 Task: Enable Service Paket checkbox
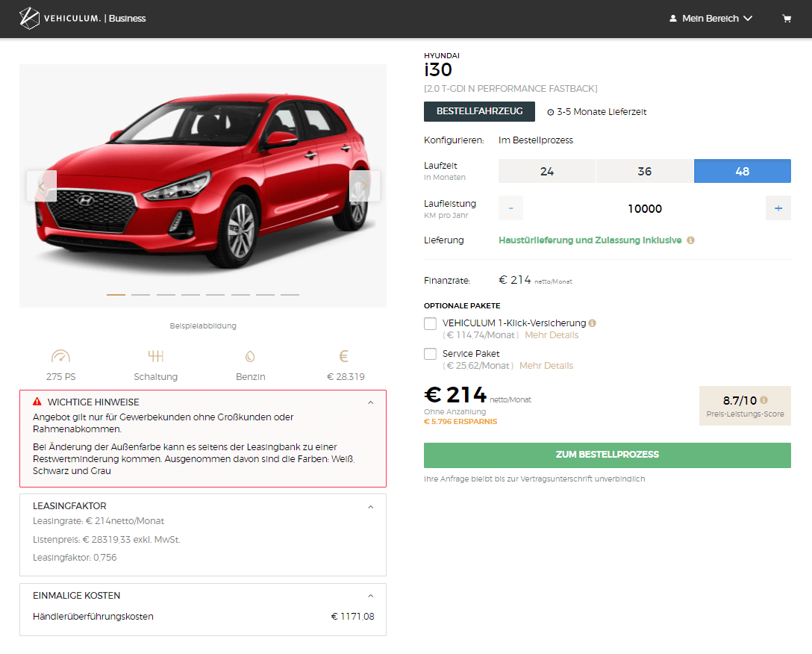click(431, 354)
